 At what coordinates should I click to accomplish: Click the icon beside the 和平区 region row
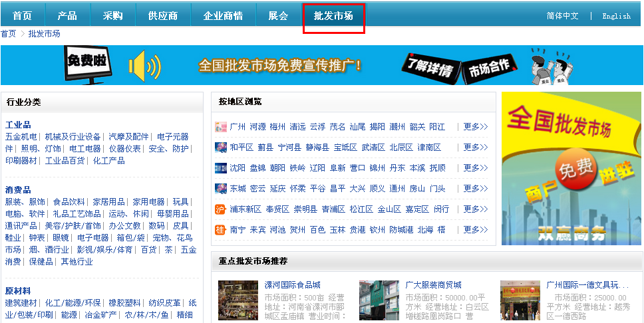221,148
